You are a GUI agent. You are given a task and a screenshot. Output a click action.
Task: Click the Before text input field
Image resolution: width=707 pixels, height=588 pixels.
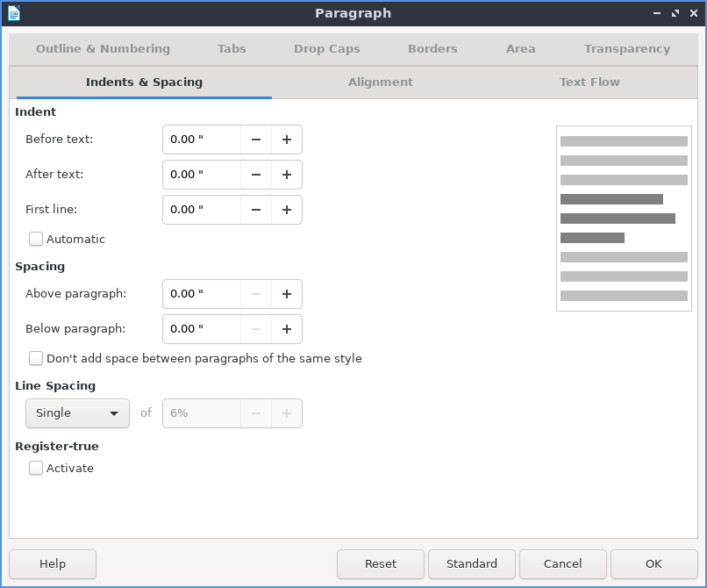tap(202, 140)
